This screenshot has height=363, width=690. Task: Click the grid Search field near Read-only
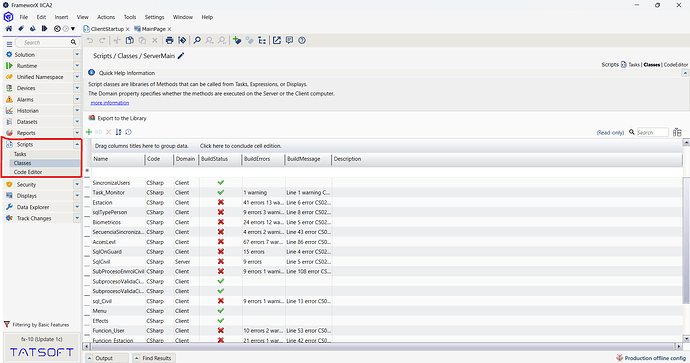click(652, 132)
